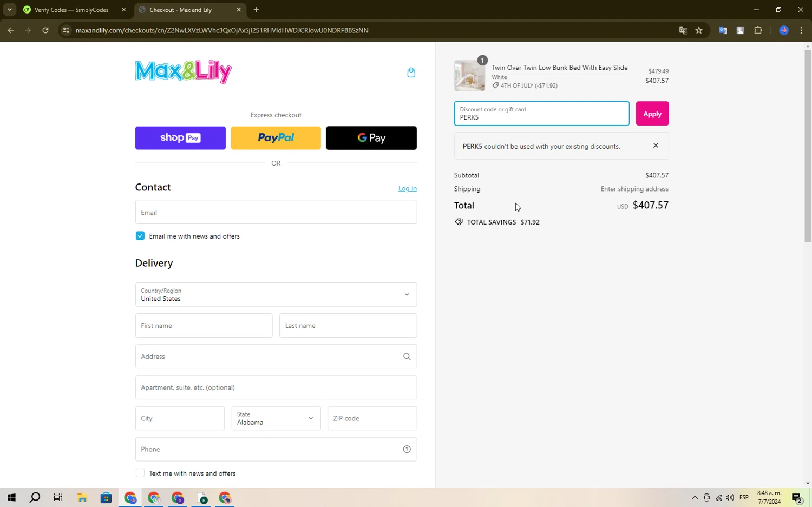Close the Checkout Max and Lily tab
This screenshot has height=507, width=812.
point(239,10)
